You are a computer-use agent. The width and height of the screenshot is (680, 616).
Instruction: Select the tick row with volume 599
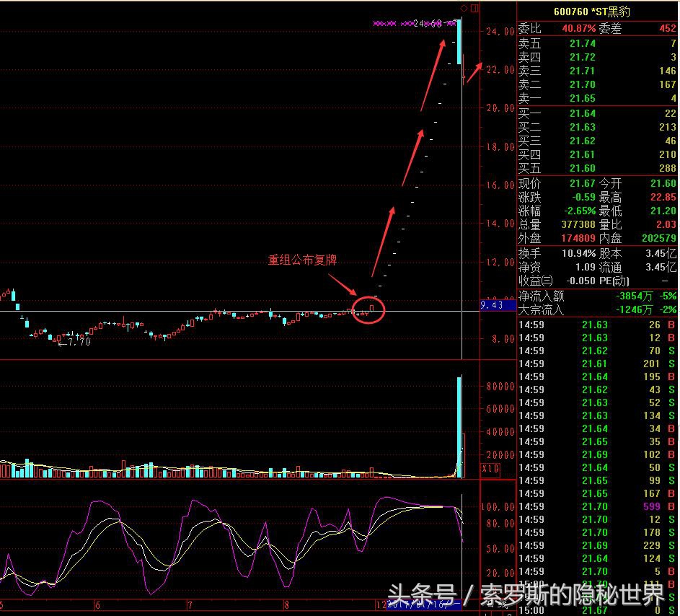coord(597,506)
